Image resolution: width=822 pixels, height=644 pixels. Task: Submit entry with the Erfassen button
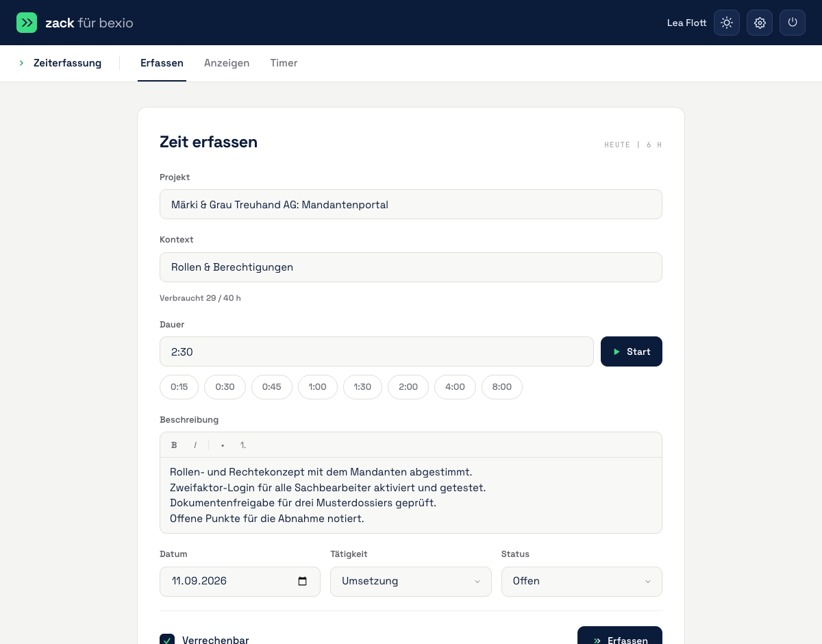pos(620,636)
